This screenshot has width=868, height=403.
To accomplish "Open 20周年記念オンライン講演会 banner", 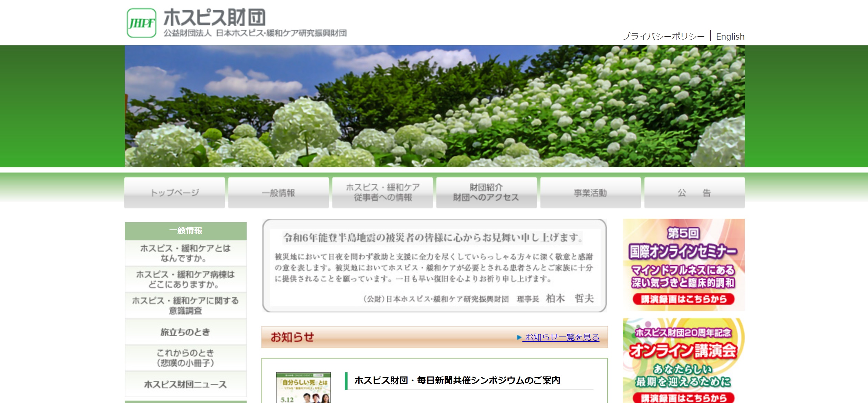I will coord(683,360).
